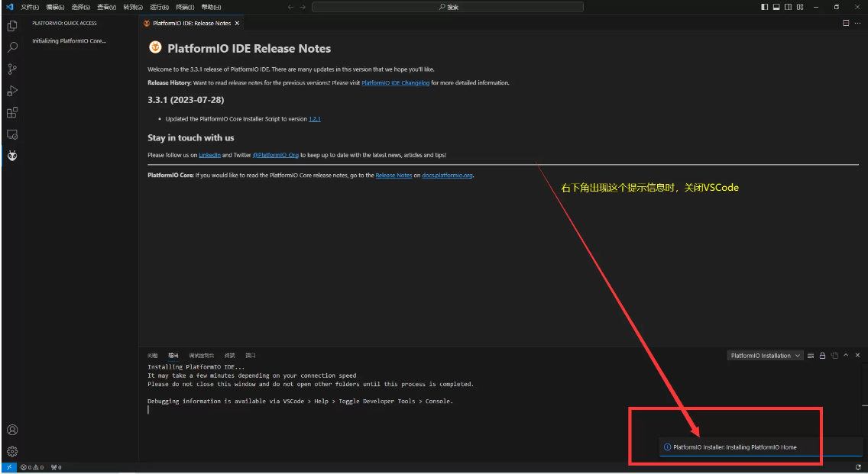Open the Extensions view
The width and height of the screenshot is (868, 474).
pyautogui.click(x=12, y=112)
